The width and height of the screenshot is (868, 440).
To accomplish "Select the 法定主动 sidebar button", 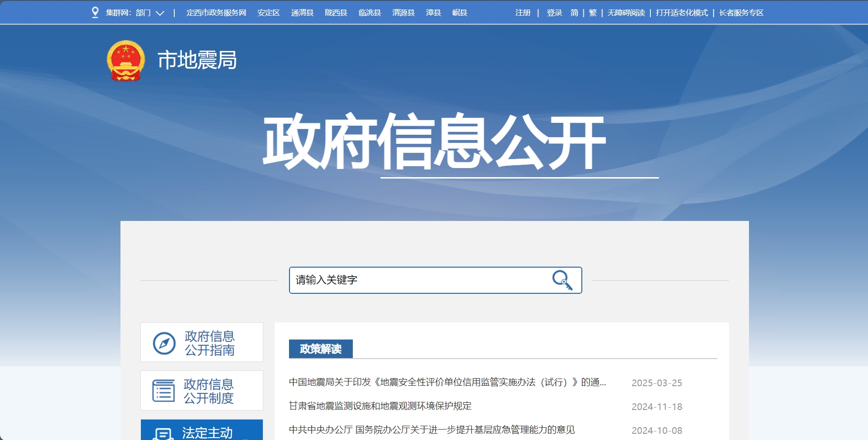I will [x=207, y=432].
